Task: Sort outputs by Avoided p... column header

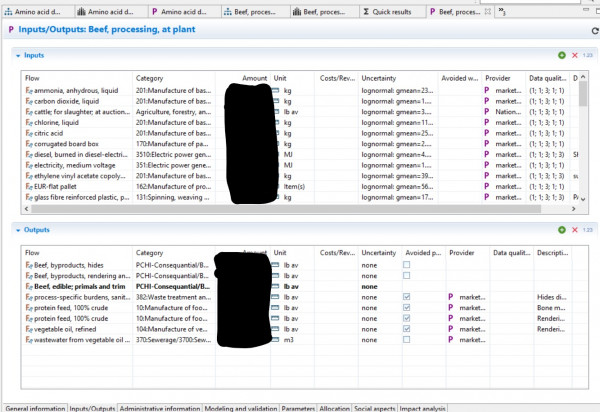Action: tap(424, 252)
